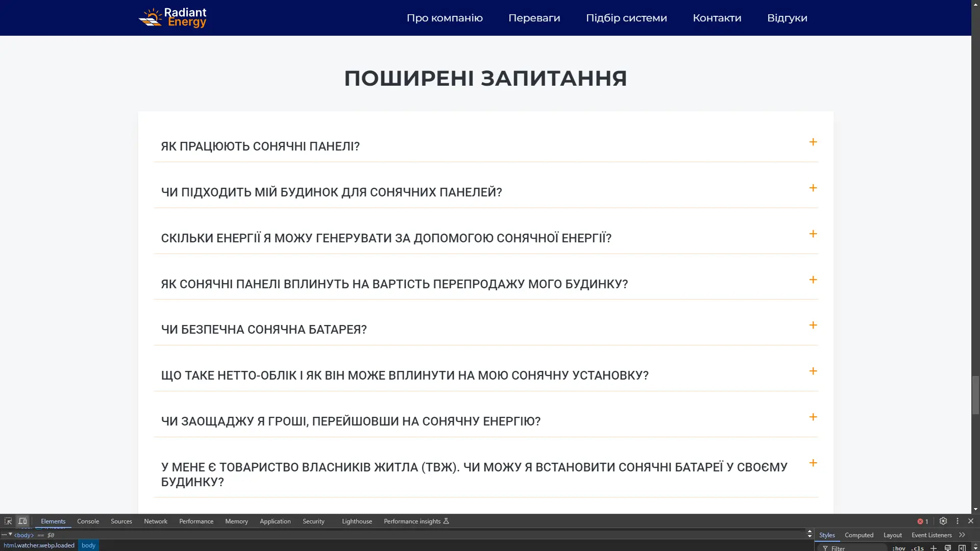This screenshot has width=980, height=551.
Task: Expand plus for the 'нетто-облік' question
Action: tap(813, 371)
